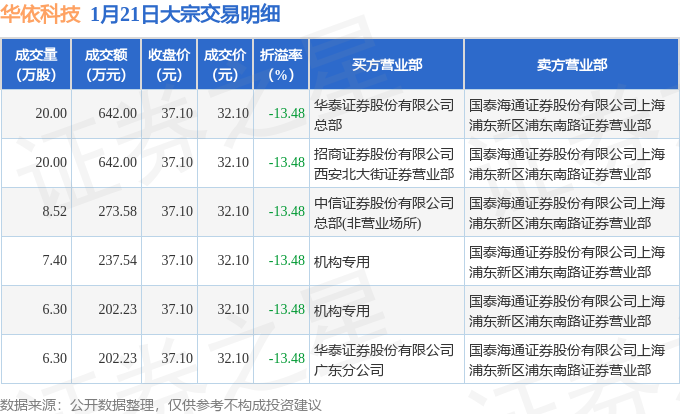Viewport: 680px width, 414px height.
Task: Click the 收盘价(元) column header
Action: [x=169, y=65]
